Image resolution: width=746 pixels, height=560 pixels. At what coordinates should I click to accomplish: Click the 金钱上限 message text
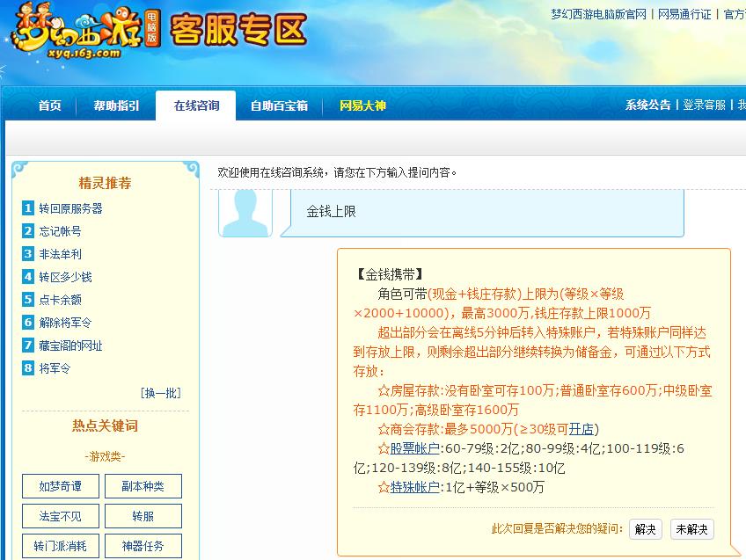331,212
